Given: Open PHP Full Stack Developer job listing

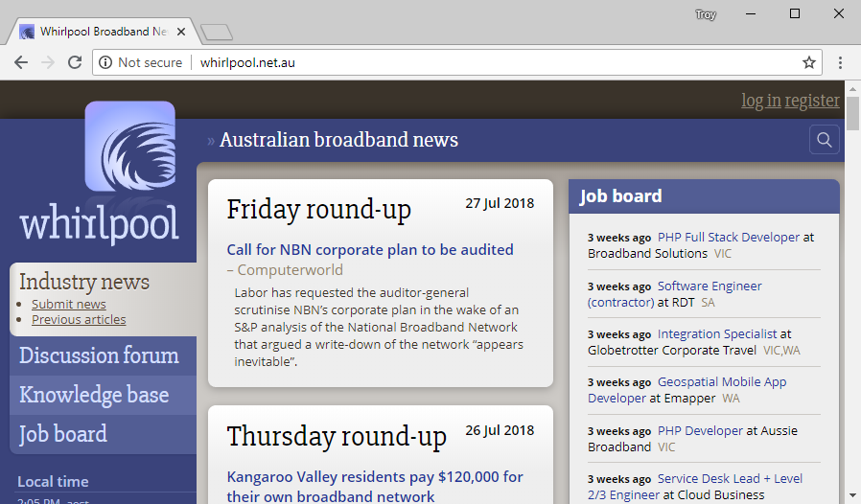Looking at the screenshot, I should pyautogui.click(x=728, y=238).
